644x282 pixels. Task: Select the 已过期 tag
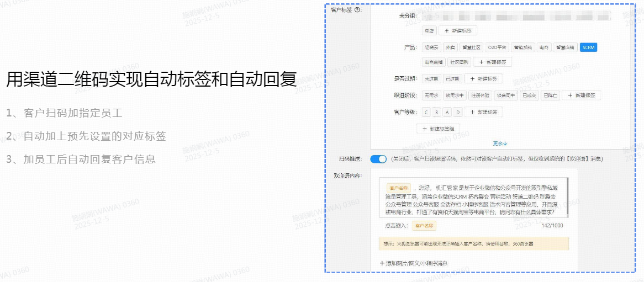pos(451,79)
